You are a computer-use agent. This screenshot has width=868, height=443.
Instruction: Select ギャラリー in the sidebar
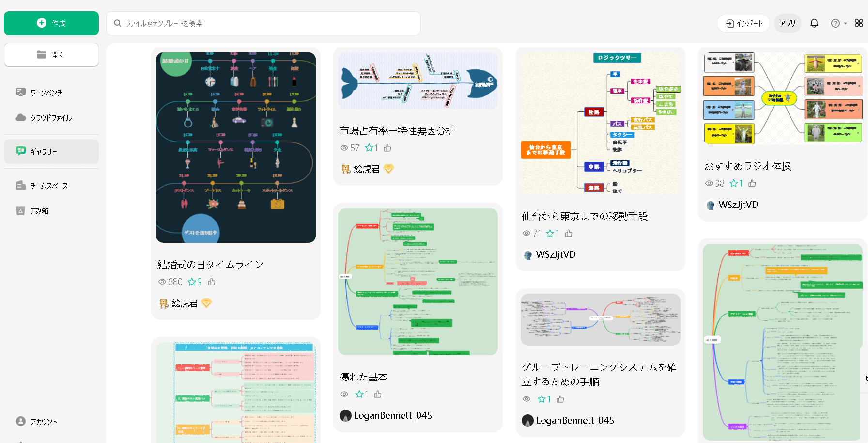(51, 152)
